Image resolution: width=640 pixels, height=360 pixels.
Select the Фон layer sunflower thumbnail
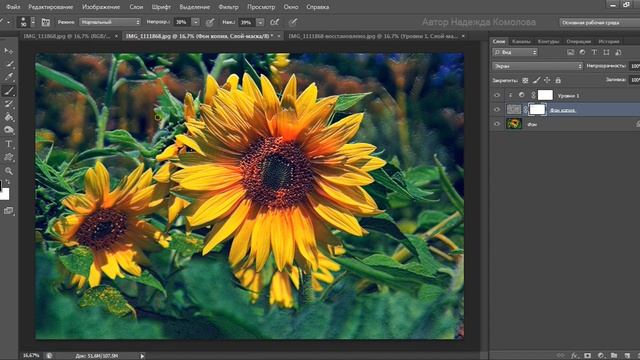point(514,124)
